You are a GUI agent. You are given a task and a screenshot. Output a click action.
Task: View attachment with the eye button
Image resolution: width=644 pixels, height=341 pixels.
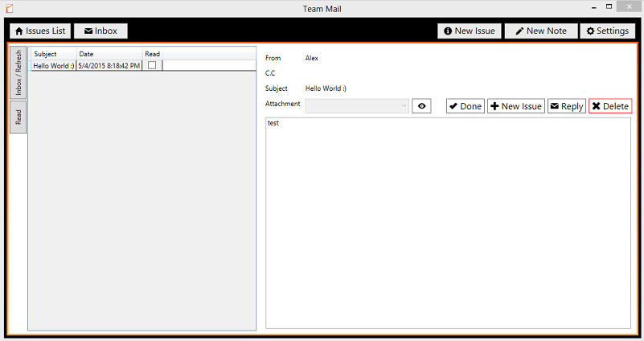[421, 106]
